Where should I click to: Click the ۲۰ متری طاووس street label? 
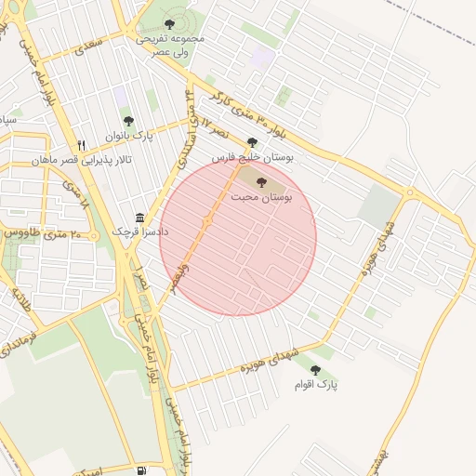(42, 233)
